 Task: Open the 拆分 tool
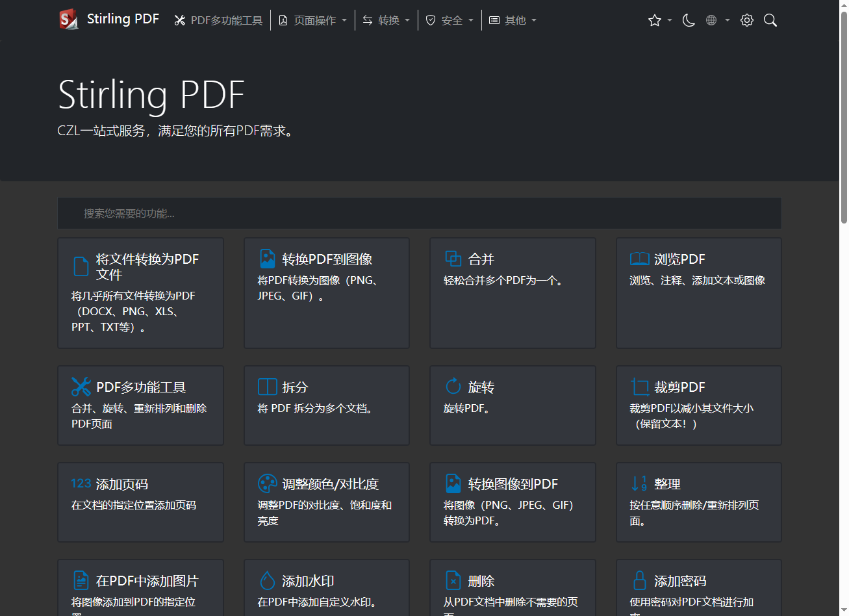tap(294, 387)
